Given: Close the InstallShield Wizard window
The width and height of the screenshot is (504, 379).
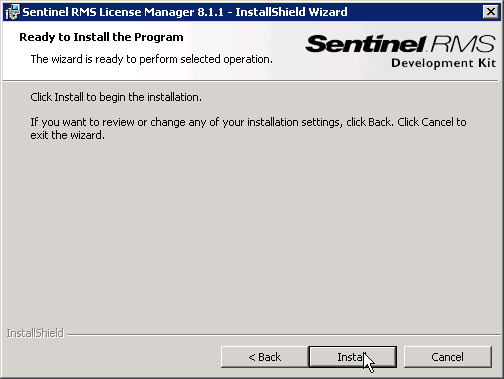Looking at the screenshot, I should pyautogui.click(x=491, y=12).
